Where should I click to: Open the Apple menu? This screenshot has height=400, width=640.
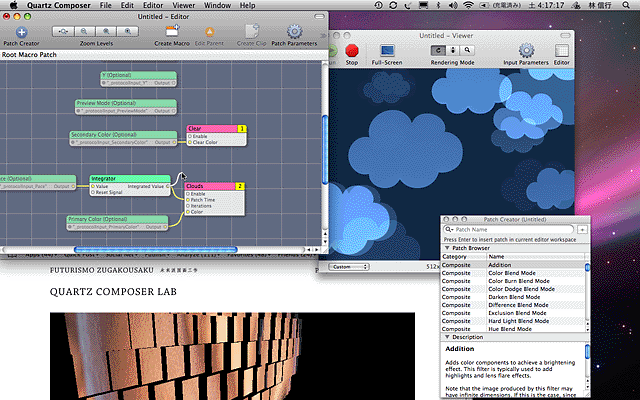click(13, 5)
